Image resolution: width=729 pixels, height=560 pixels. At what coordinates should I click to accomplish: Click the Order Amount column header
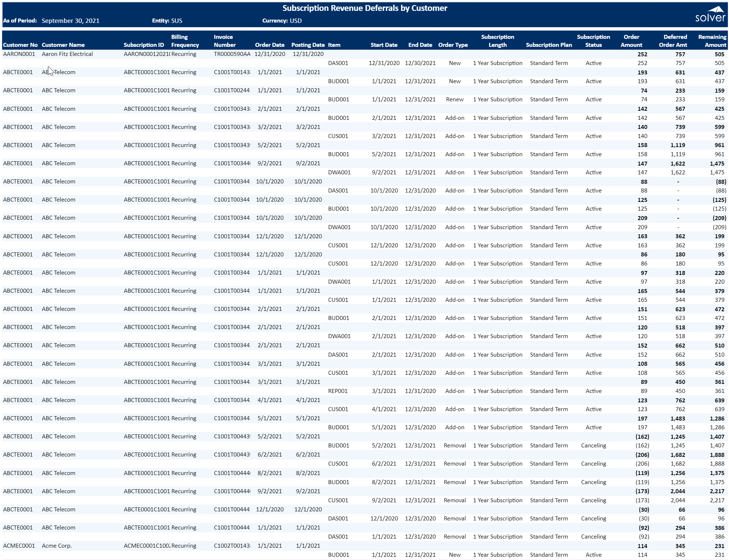coord(631,41)
